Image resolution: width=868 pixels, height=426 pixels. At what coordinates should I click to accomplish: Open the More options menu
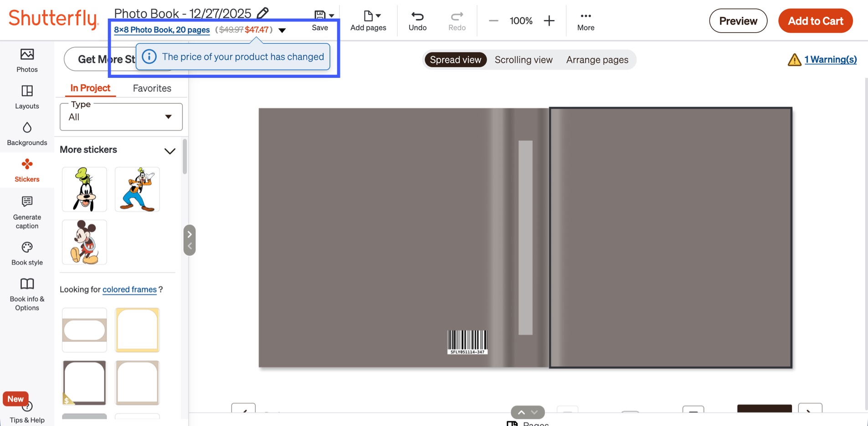pos(586,21)
